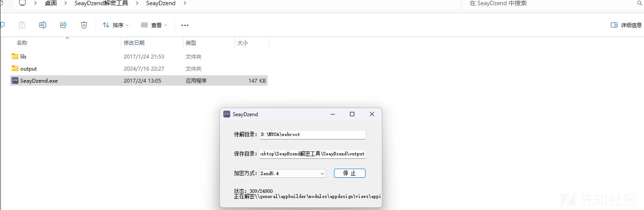644x210 pixels.
Task: Select the lib folder
Action: (139, 56)
